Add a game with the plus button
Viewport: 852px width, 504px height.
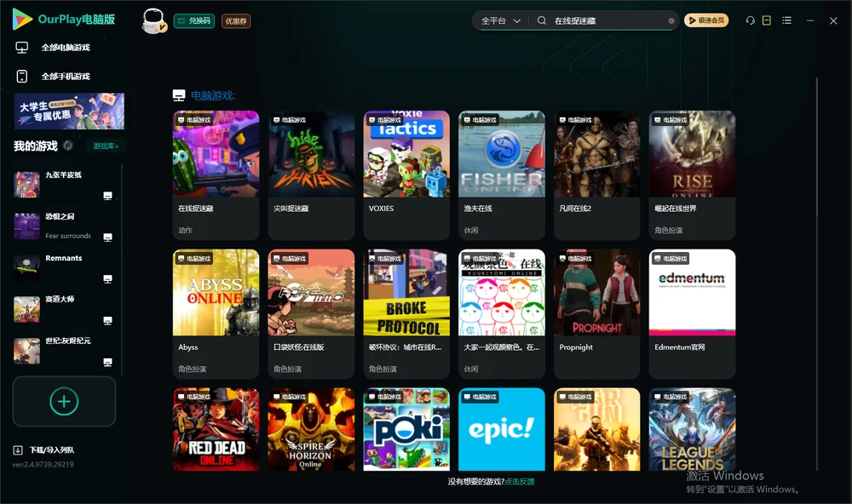pyautogui.click(x=64, y=401)
